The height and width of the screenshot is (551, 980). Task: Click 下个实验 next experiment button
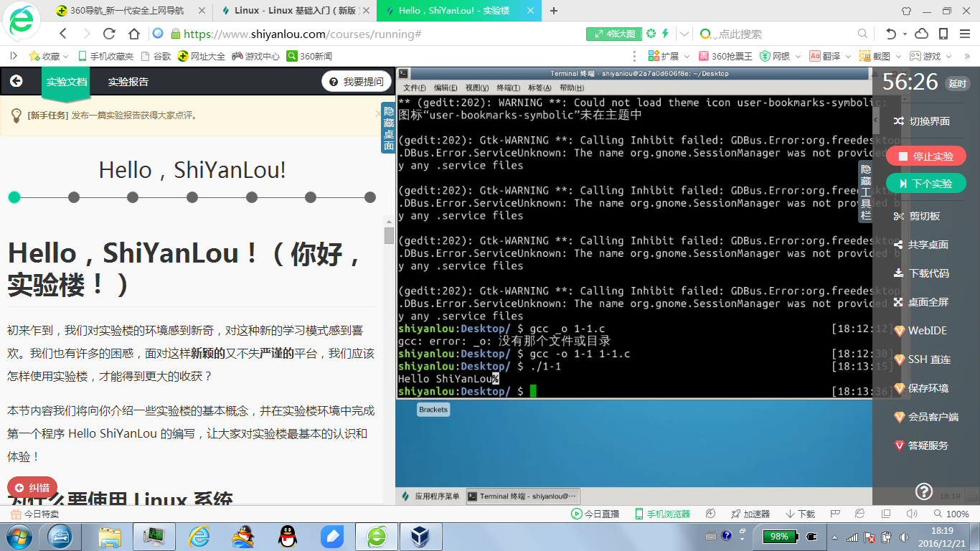926,184
